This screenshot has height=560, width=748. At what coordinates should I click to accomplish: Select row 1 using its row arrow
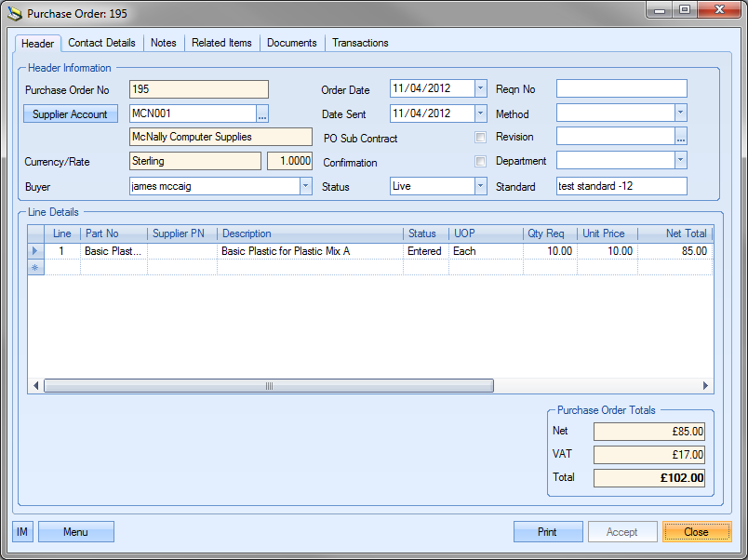36,251
